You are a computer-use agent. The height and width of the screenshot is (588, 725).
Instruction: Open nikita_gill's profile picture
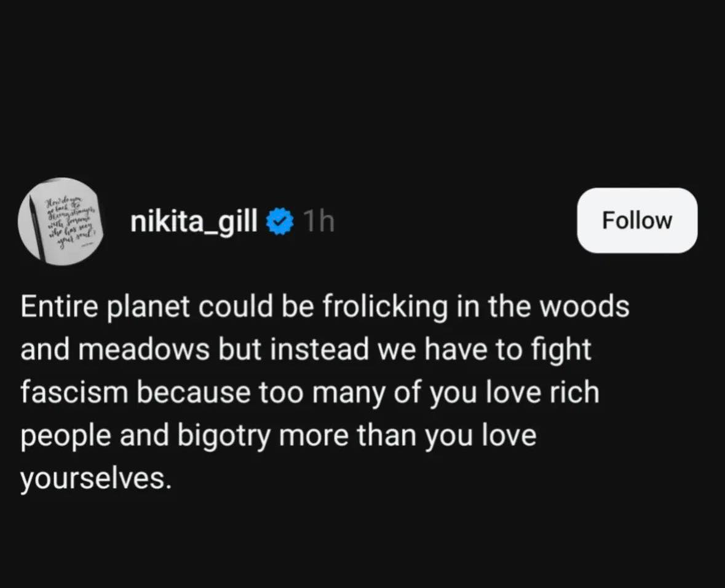click(x=60, y=222)
